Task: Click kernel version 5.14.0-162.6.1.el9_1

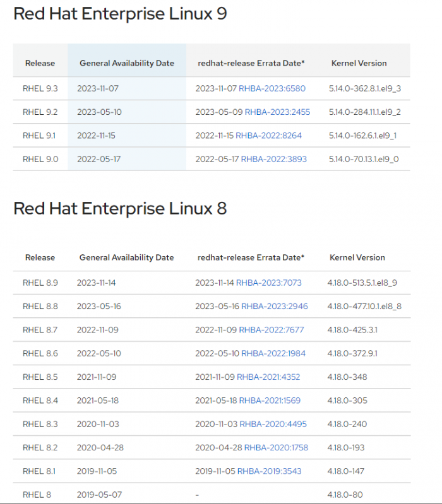Action: [x=362, y=136]
